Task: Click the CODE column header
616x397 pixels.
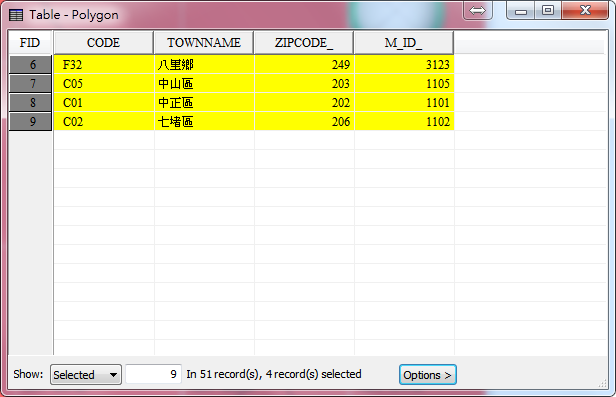Action: [103, 42]
